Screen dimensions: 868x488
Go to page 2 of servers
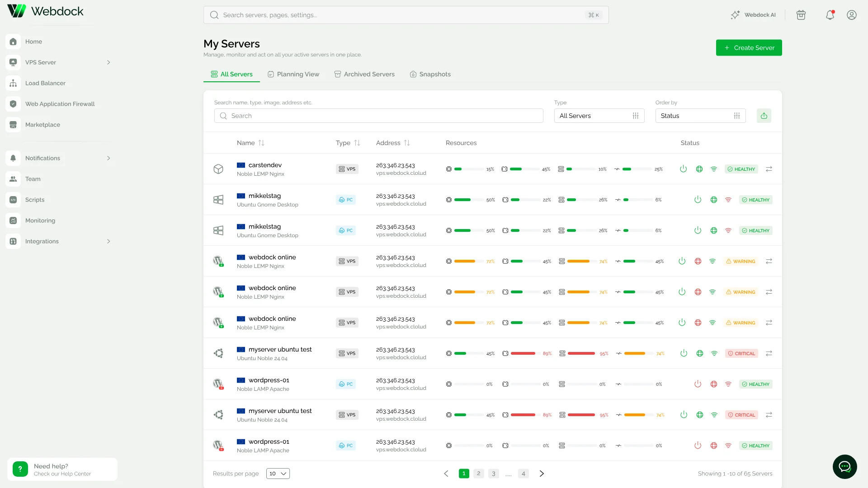(x=479, y=474)
